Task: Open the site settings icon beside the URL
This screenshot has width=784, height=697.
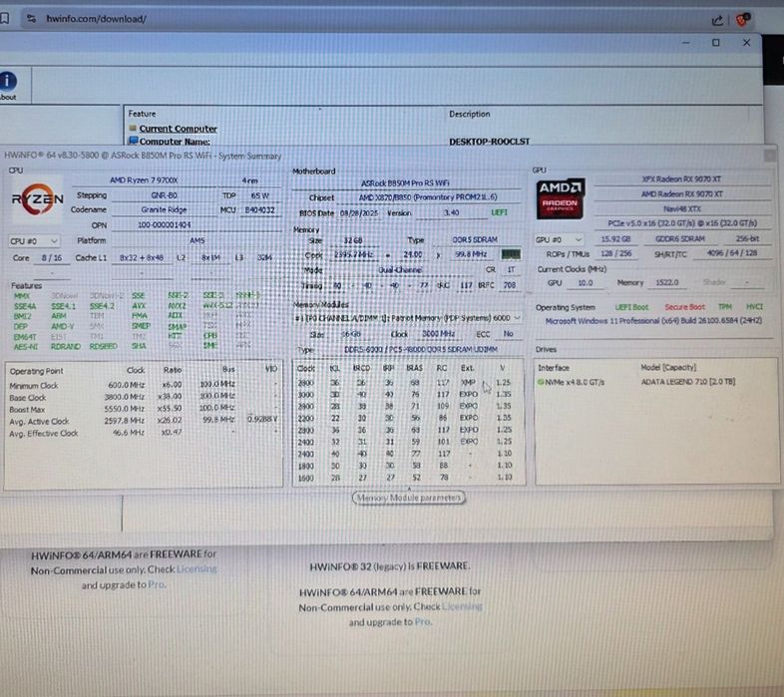Action: 32,19
